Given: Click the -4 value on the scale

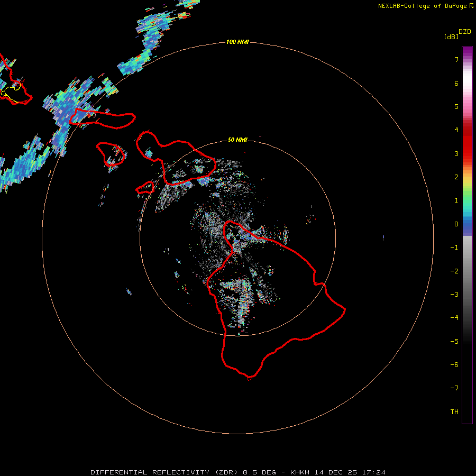Looking at the screenshot, I should click(454, 318).
